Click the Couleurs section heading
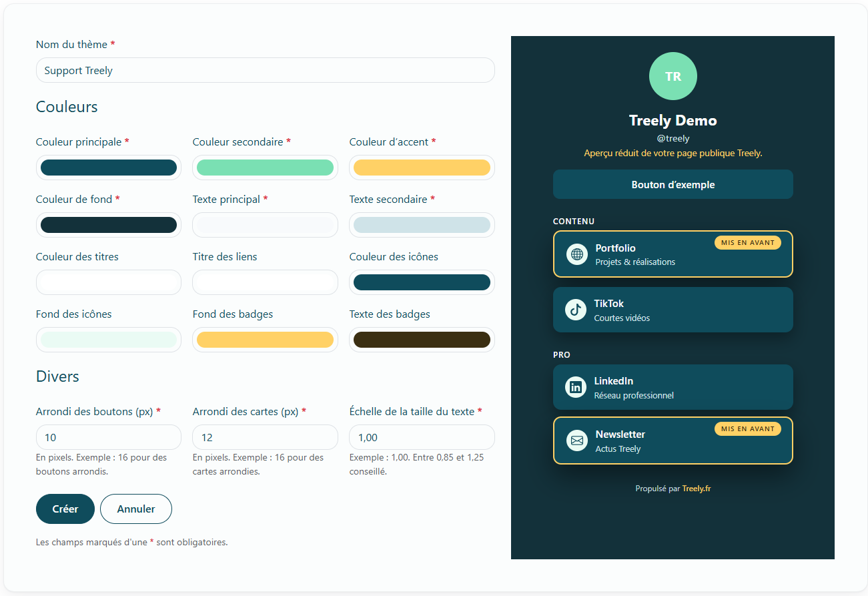This screenshot has width=868, height=596. tap(67, 107)
